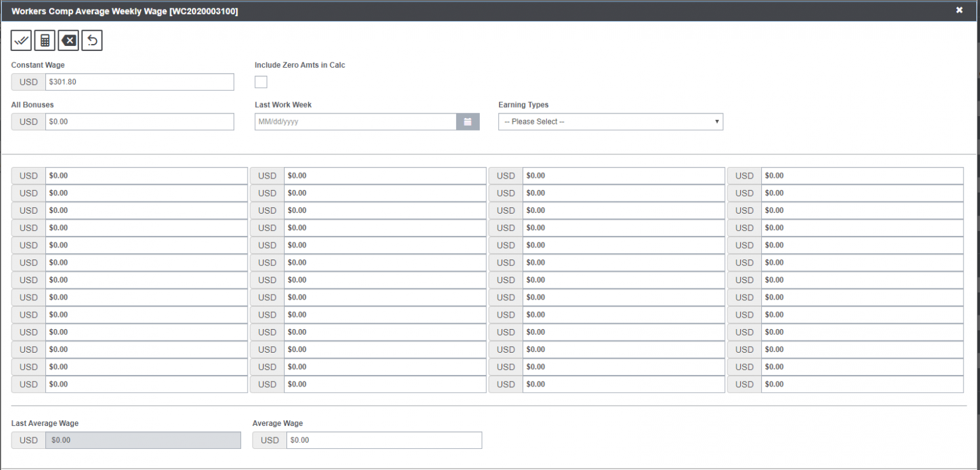Clear all amounts using the X erase icon
The height and width of the screenshot is (470, 980).
68,40
